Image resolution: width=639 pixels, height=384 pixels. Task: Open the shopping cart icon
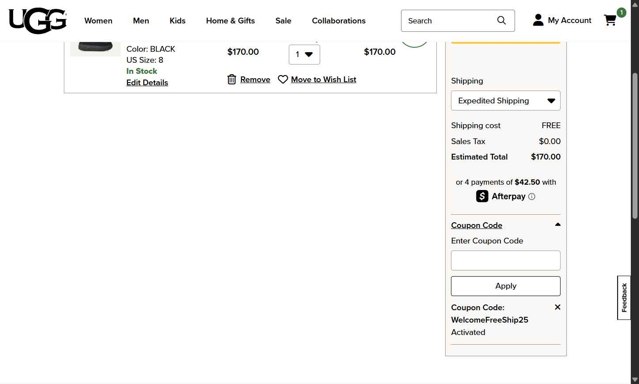(x=610, y=20)
